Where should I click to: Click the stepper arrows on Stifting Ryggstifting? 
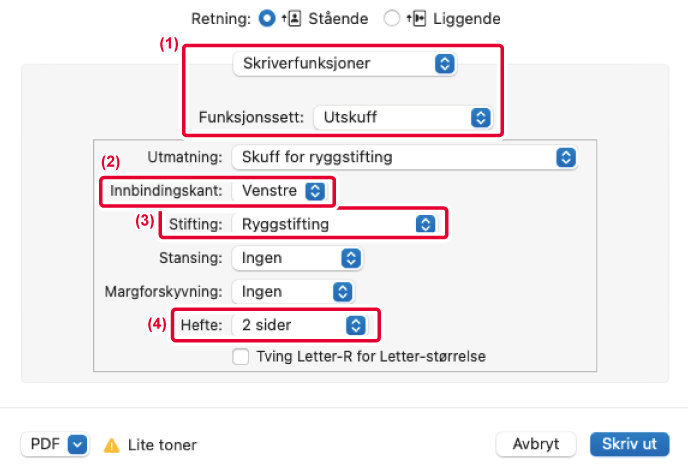point(426,224)
